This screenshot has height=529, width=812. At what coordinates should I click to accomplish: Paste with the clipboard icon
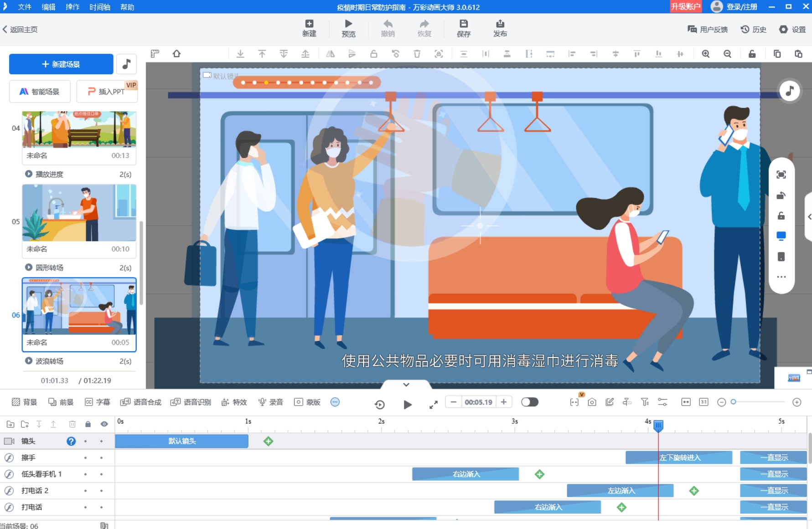click(799, 54)
